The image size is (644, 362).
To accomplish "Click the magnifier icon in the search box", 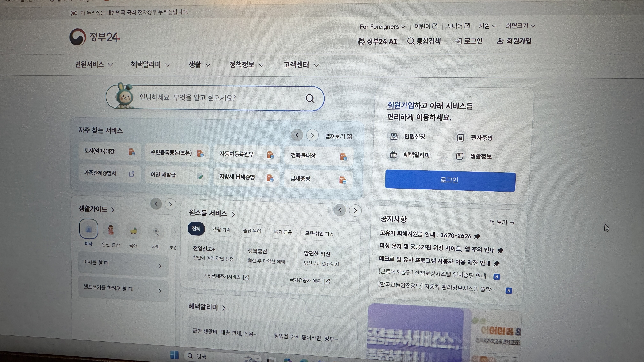I will pos(310,98).
